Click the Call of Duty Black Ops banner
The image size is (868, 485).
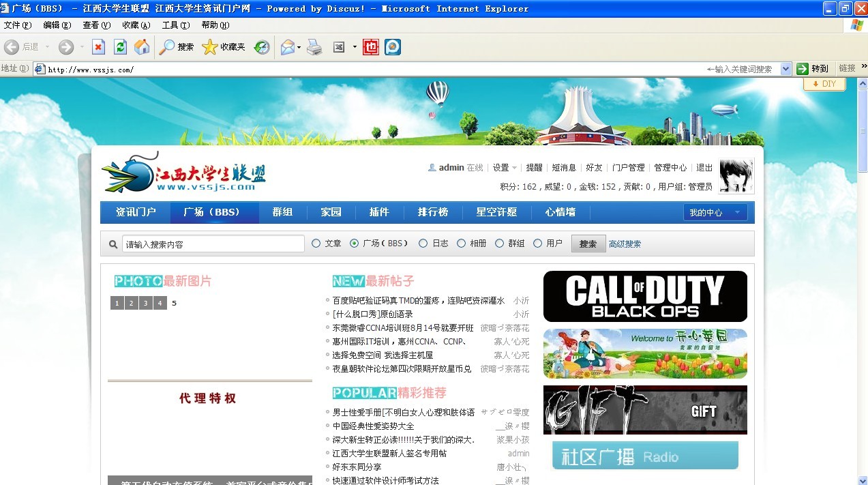(644, 295)
